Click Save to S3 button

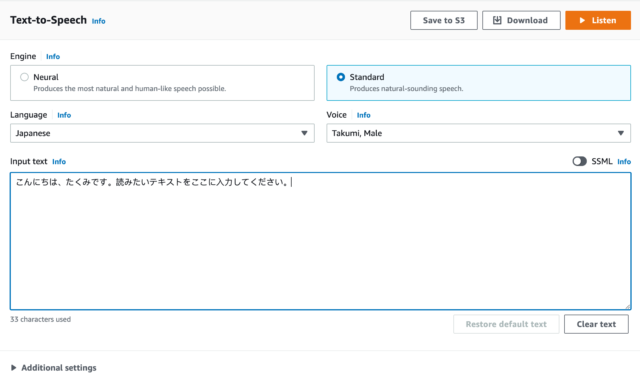(x=444, y=20)
